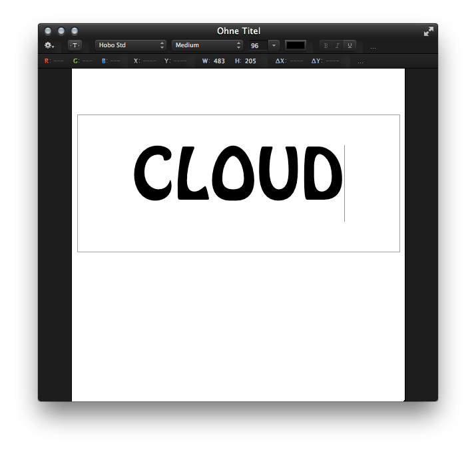Toggle italic text formatting
476x454 pixels.
tap(338, 45)
